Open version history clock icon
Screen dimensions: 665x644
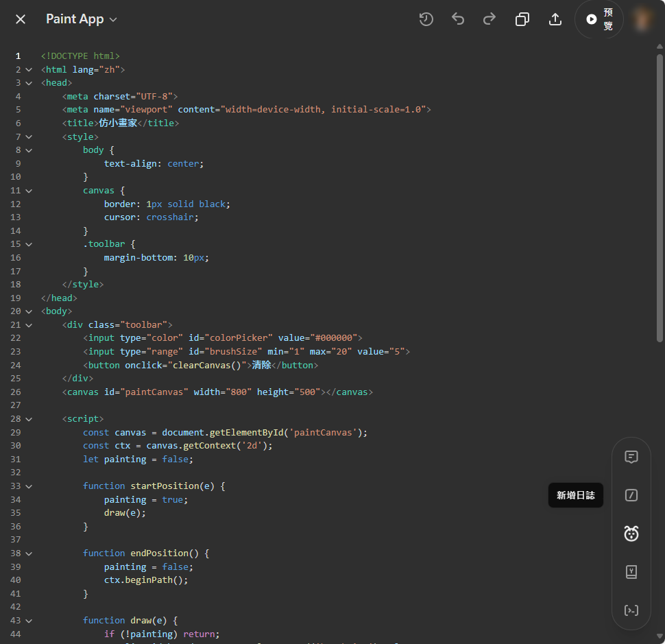426,19
